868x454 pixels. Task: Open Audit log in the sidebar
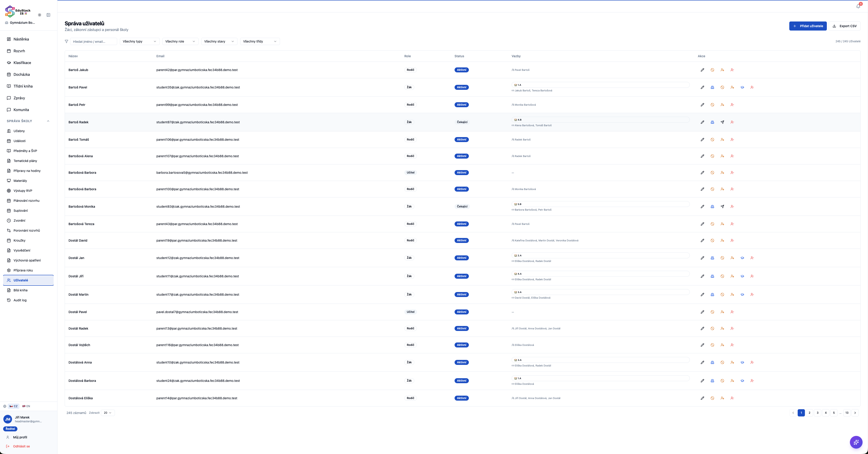point(28,300)
